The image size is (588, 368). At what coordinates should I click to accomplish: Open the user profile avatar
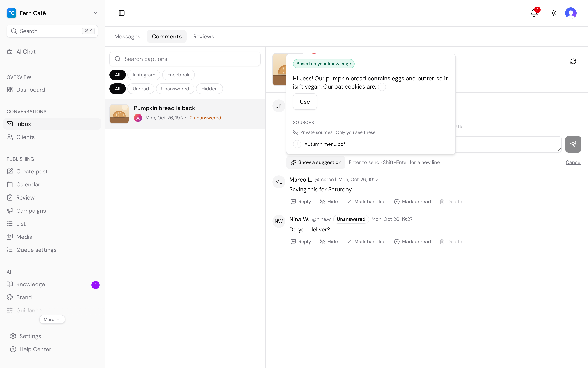(570, 13)
